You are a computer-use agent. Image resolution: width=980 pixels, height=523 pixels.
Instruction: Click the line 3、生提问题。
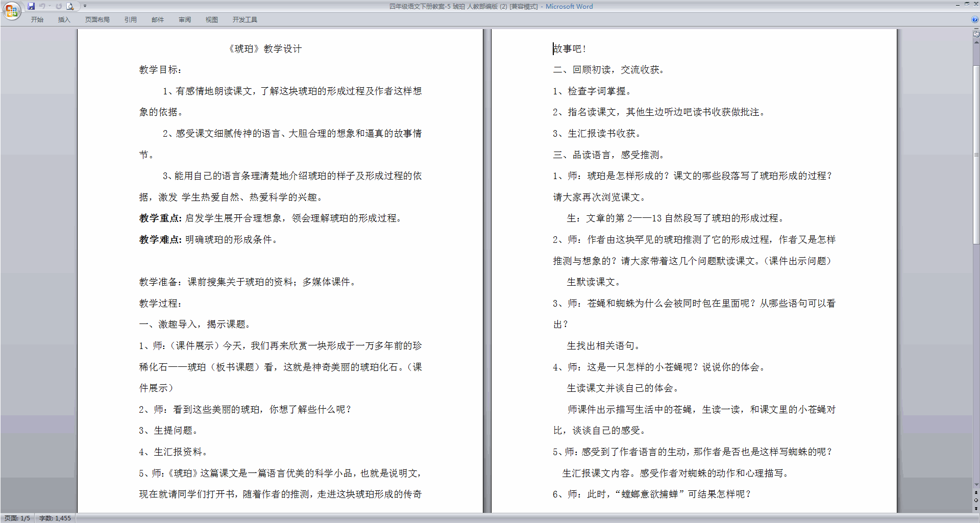168,431
